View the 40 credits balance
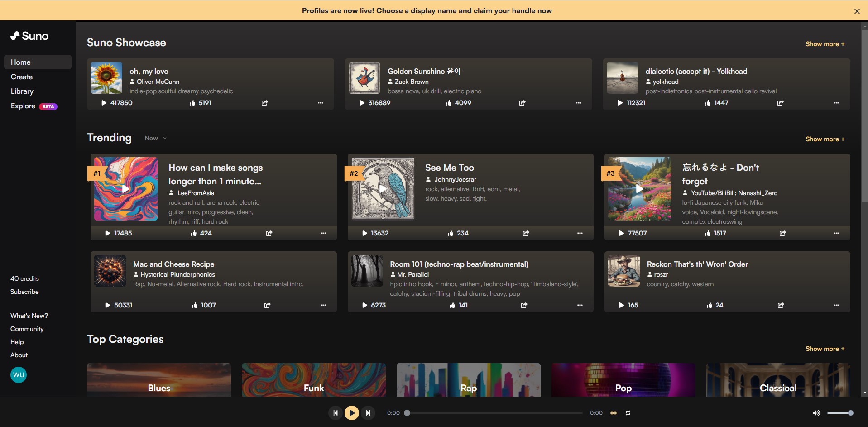 tap(24, 278)
